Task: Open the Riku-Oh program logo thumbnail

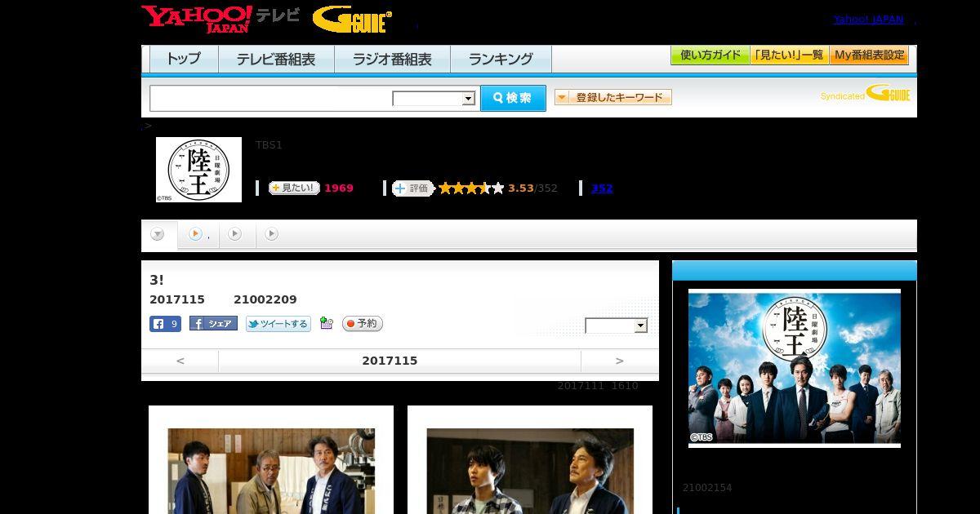Action: coord(198,170)
